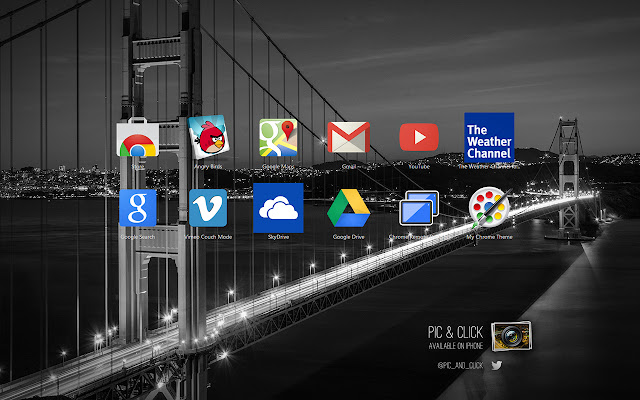Click the 'SkyDrive' label text
The height and width of the screenshot is (400, 640).
click(x=278, y=237)
